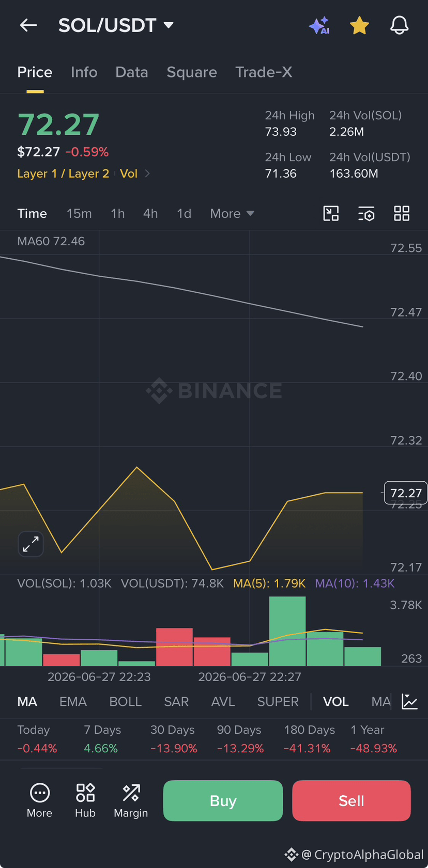
Task: Open chart indicator settings icon
Action: coord(366,213)
